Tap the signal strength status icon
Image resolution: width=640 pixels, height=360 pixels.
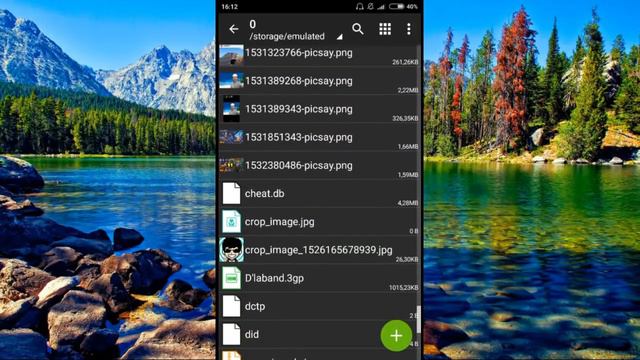(x=381, y=7)
